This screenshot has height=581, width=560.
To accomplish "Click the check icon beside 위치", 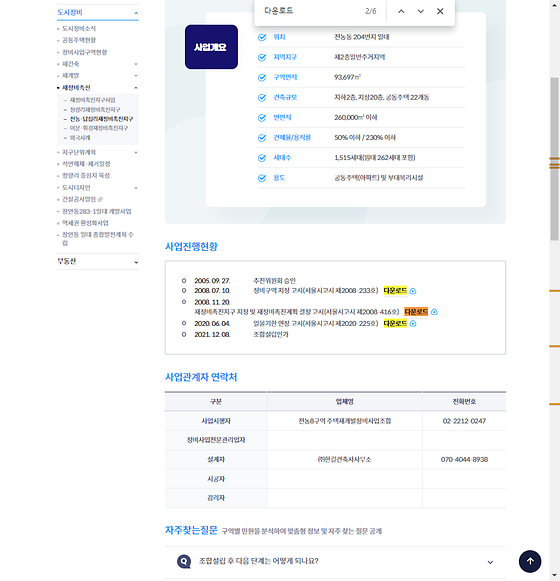I will [x=262, y=37].
